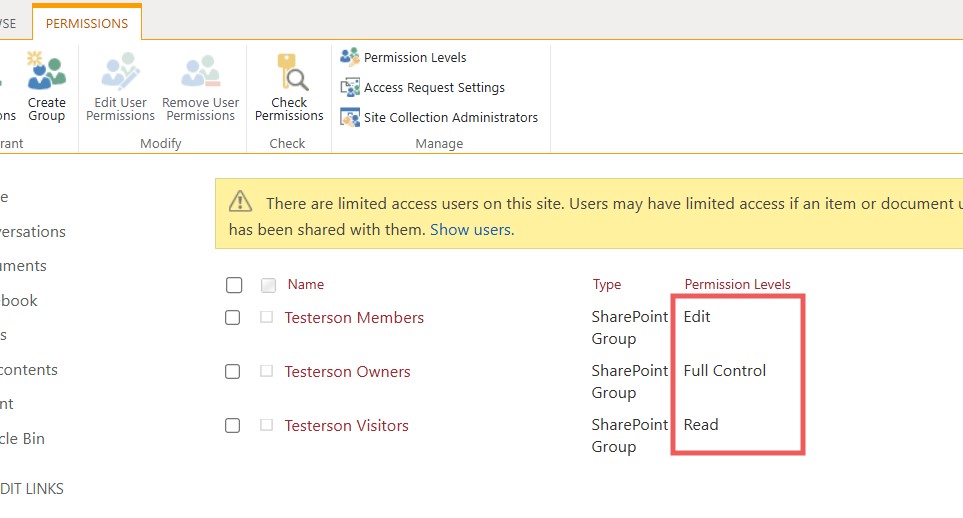Open the Testerson Owners group link
Viewport: 963px width, 518px height.
(347, 372)
